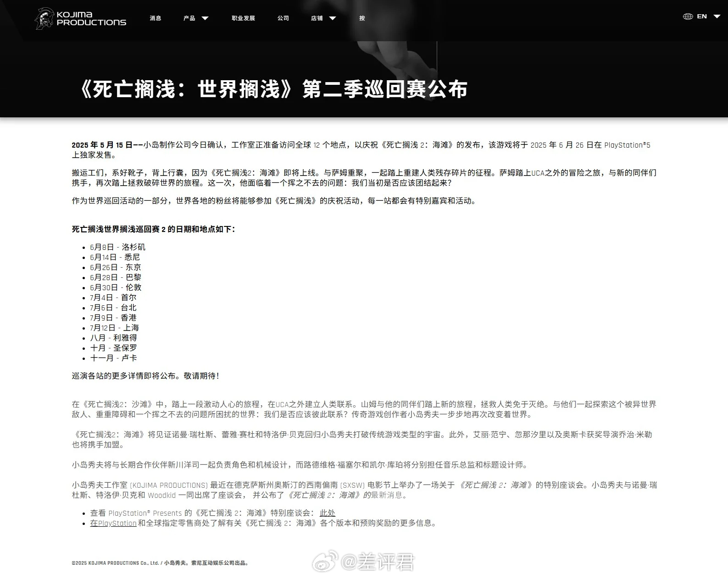Screen dimensions: 728x579
Task: Select the line 巡演各站的更多详情即将公布
Action: [x=146, y=376]
